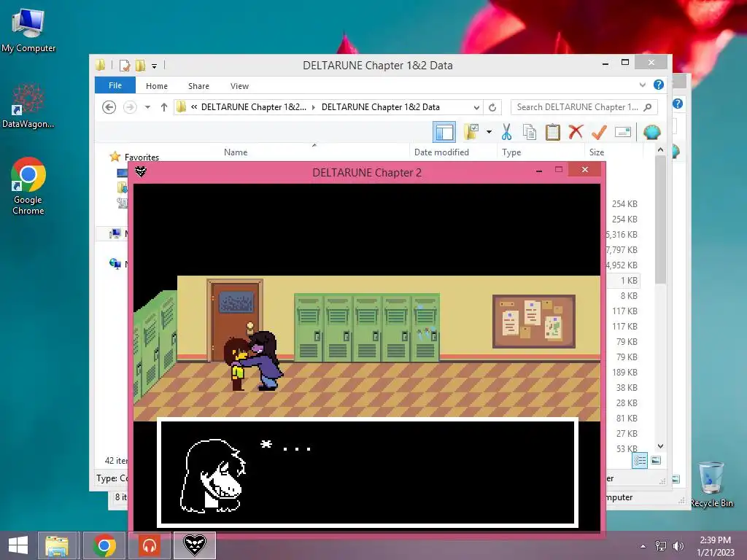This screenshot has height=560, width=747.
Task: Click the Classic Shell settings icon
Action: click(x=651, y=132)
